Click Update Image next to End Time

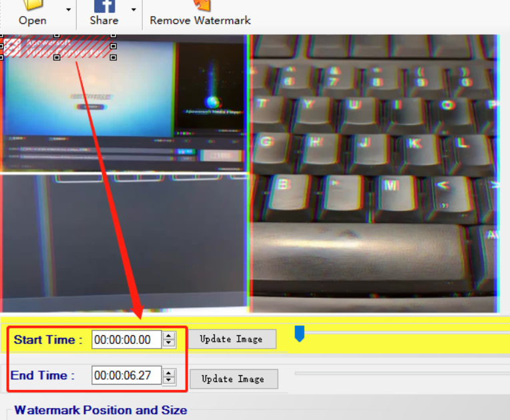(x=234, y=379)
